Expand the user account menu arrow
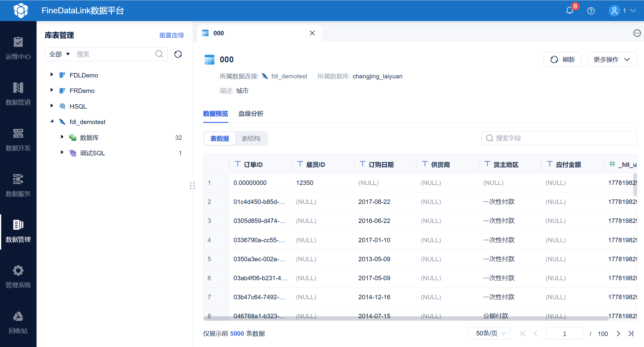This screenshot has height=347, width=644. (633, 11)
